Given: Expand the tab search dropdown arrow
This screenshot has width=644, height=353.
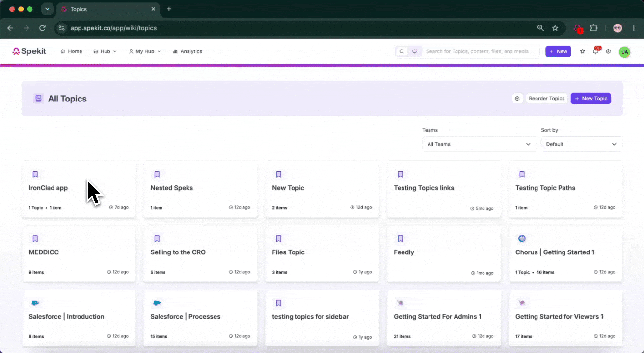Looking at the screenshot, I should (47, 9).
